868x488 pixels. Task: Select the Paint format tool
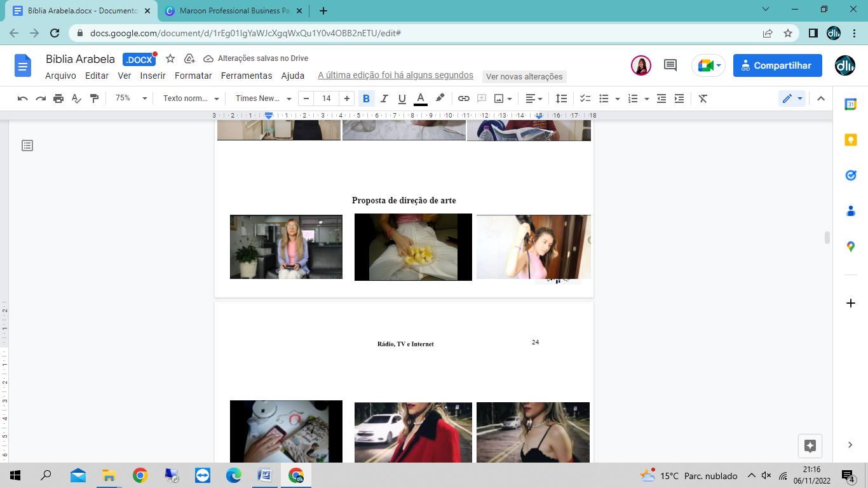[x=95, y=98]
